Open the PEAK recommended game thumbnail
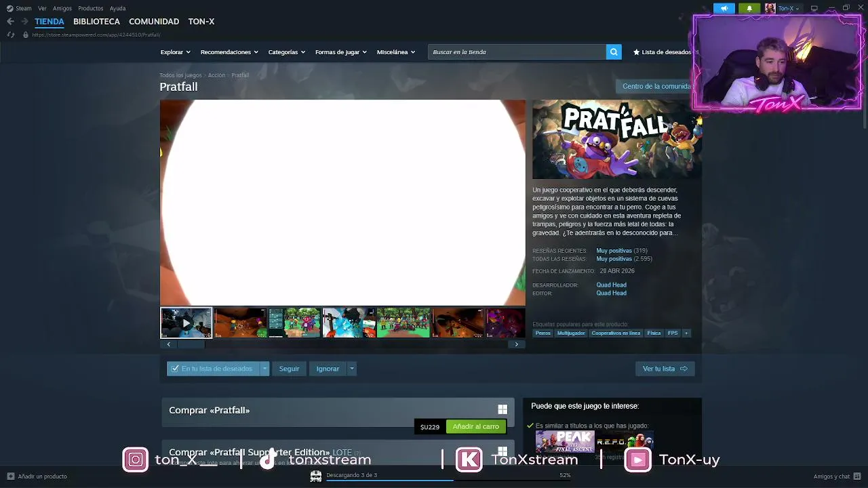This screenshot has height=488, width=868. (565, 441)
